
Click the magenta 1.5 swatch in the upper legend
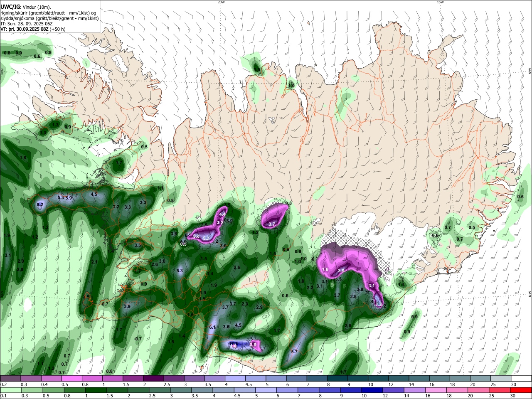click(x=133, y=378)
